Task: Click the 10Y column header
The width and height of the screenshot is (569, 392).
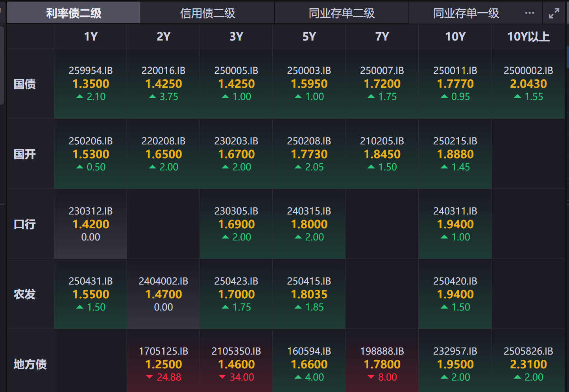Action: pos(455,37)
